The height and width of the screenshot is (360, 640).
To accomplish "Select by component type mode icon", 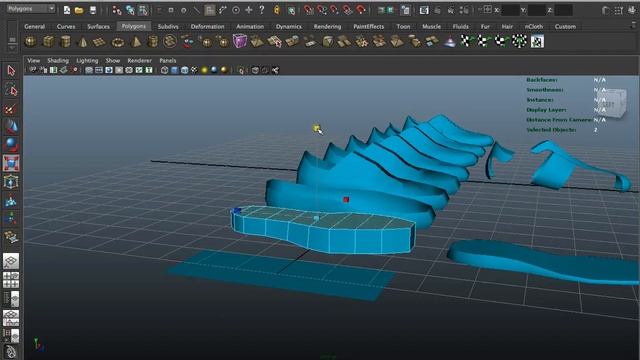I will 143,10.
